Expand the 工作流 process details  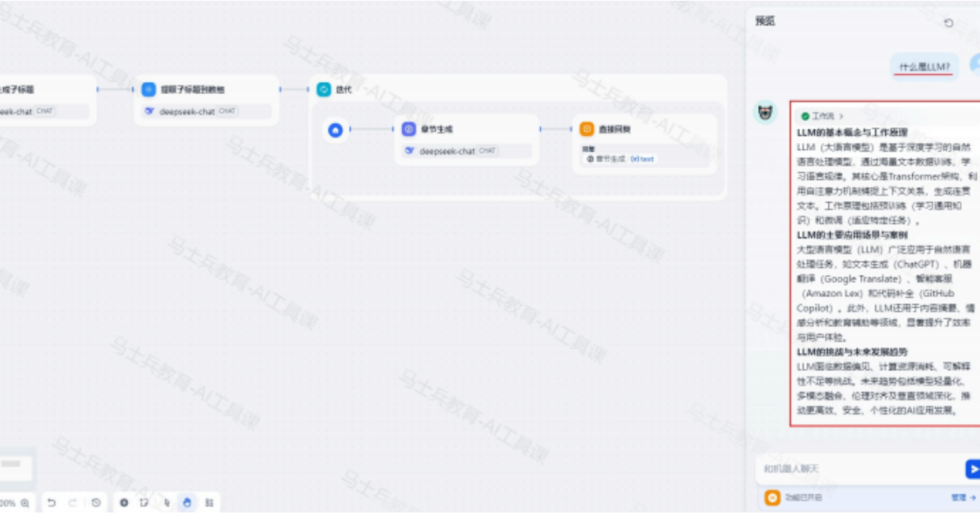(822, 116)
